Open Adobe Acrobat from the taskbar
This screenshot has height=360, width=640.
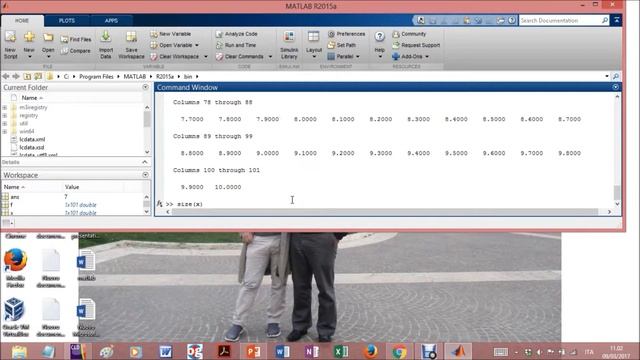coord(224,351)
